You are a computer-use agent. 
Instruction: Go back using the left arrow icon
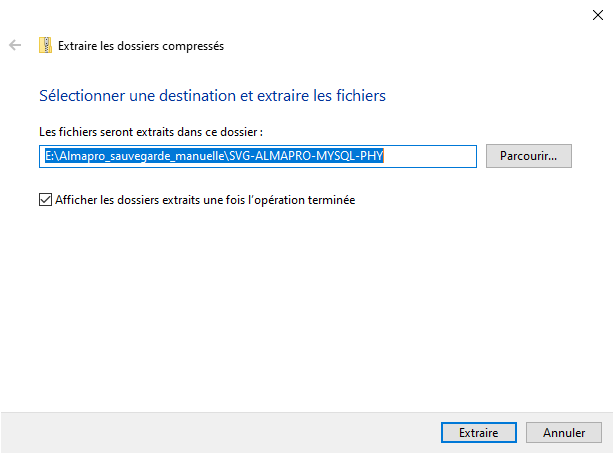tap(15, 45)
